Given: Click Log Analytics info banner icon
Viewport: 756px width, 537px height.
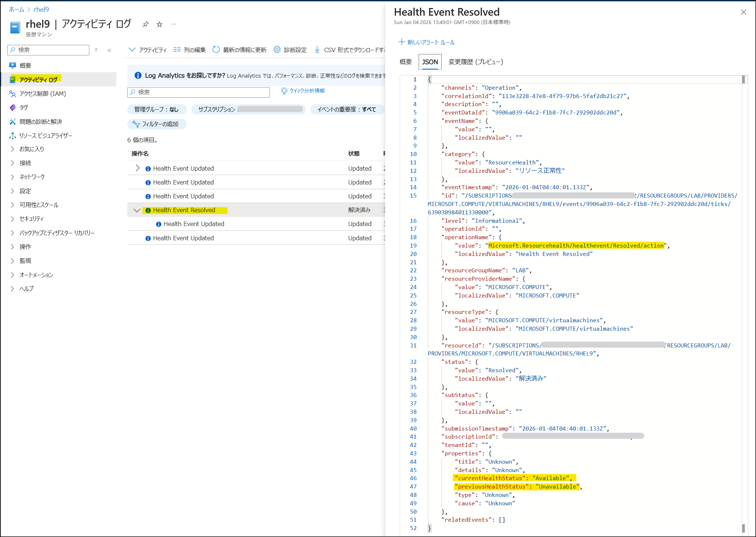Looking at the screenshot, I should click(138, 75).
